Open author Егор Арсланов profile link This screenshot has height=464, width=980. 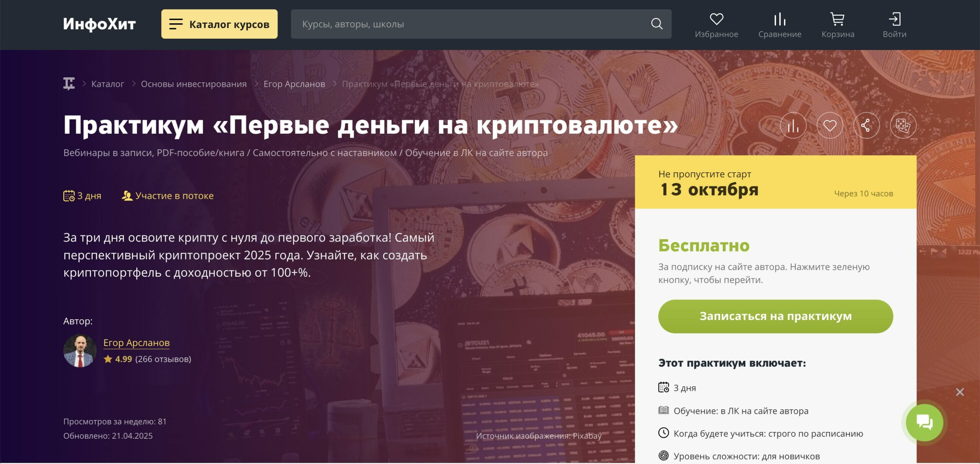click(x=136, y=343)
